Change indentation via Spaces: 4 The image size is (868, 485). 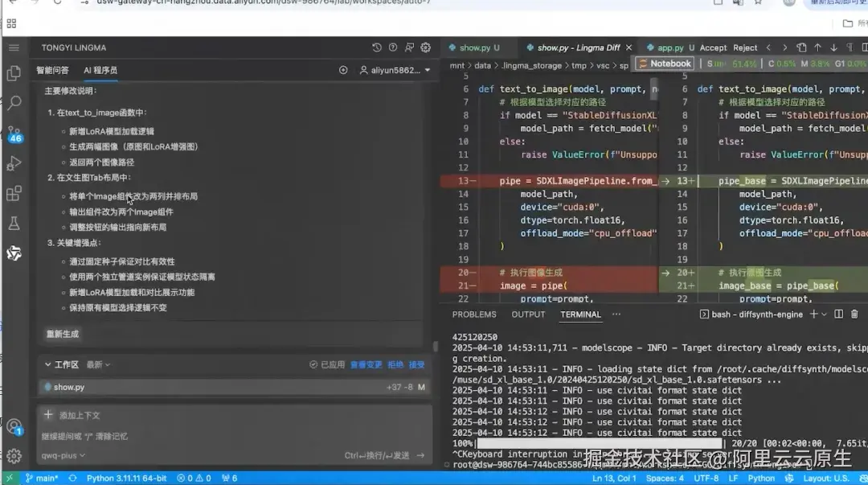665,479
